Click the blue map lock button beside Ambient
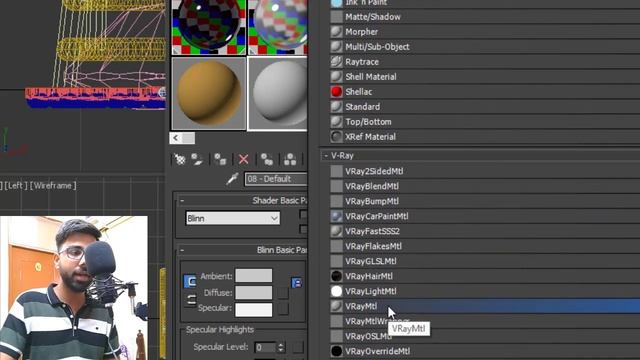This screenshot has width=640, height=360. pos(297,282)
